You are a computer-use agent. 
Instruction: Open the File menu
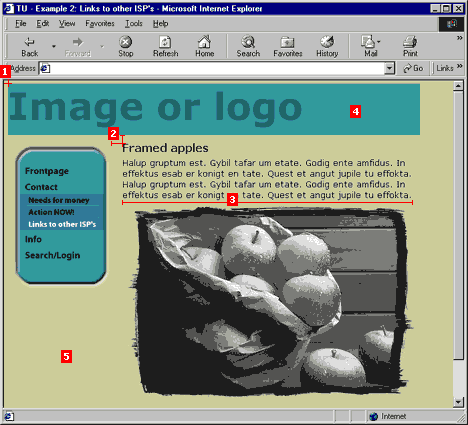tap(21, 24)
